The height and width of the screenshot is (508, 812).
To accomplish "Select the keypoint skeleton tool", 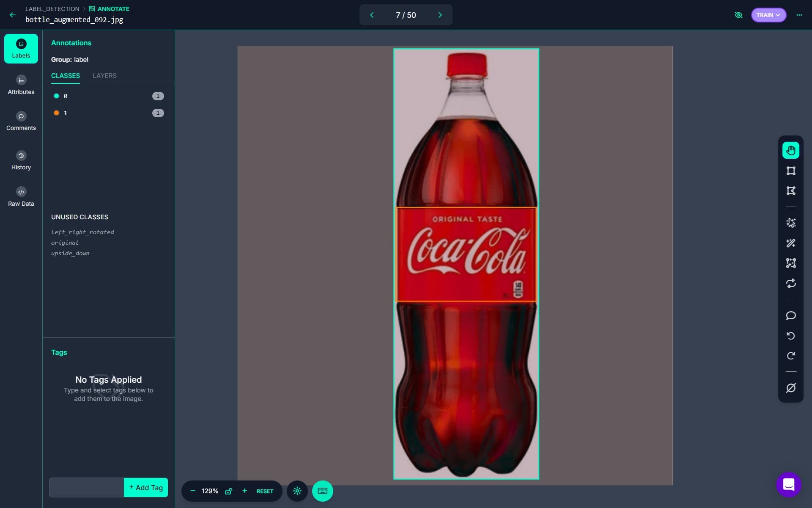I will point(790,263).
